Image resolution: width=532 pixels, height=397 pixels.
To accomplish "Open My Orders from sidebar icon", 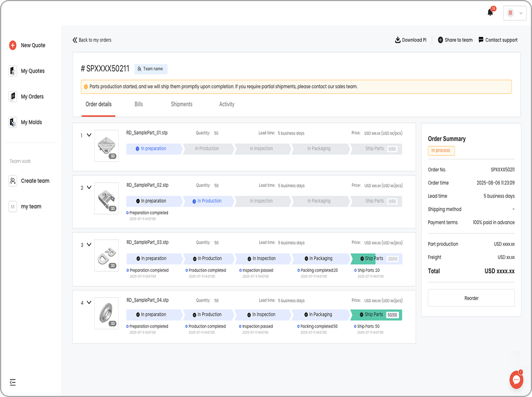I will point(13,96).
